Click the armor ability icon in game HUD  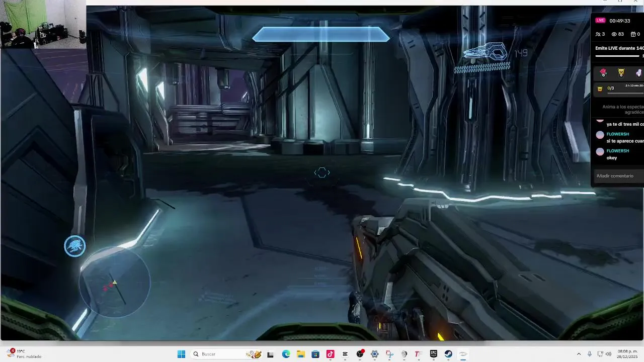tap(75, 246)
